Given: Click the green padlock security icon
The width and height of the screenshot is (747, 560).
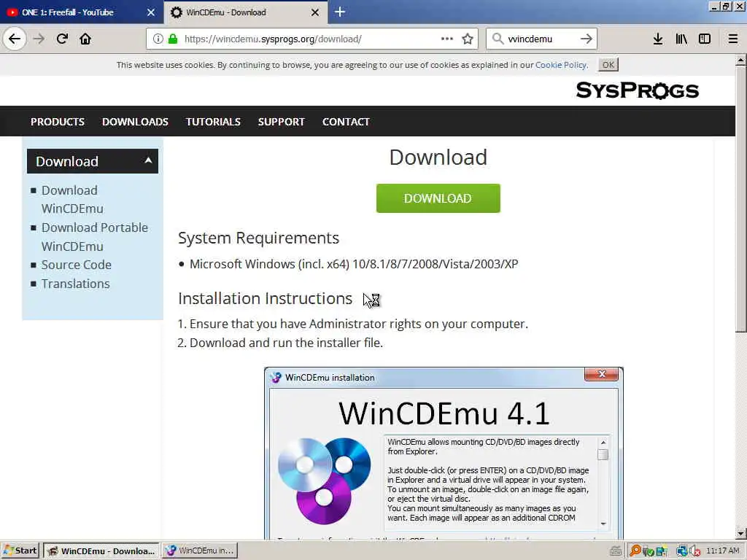Looking at the screenshot, I should pyautogui.click(x=173, y=39).
